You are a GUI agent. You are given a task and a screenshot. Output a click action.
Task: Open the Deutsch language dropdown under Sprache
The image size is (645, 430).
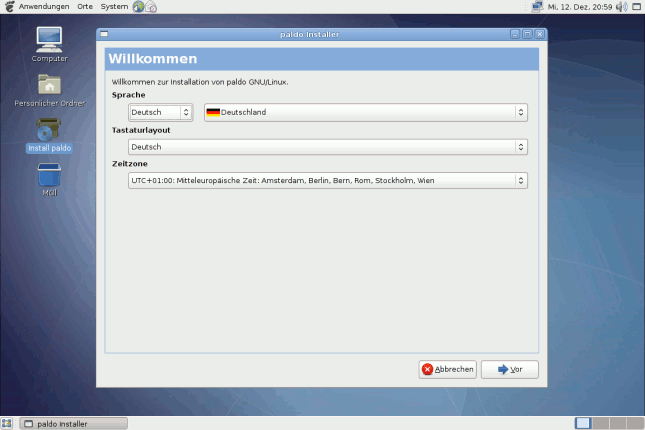coord(160,112)
